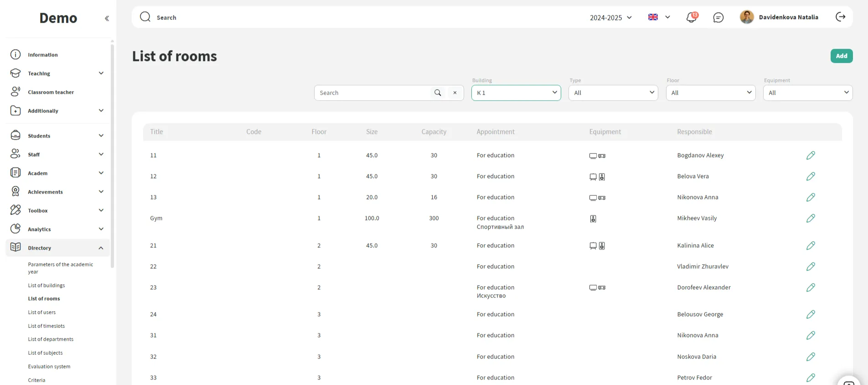Open the Type filter dropdown
This screenshot has height=385, width=868.
tap(613, 93)
